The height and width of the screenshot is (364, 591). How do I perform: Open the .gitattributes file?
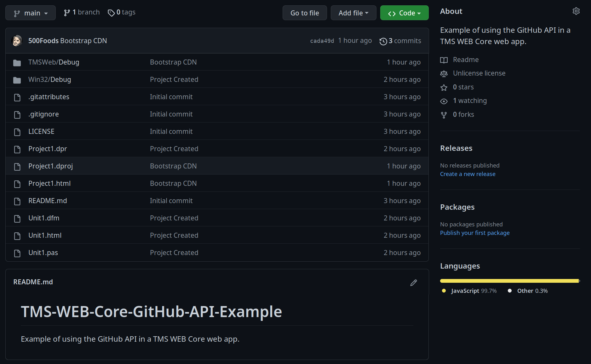click(x=49, y=97)
